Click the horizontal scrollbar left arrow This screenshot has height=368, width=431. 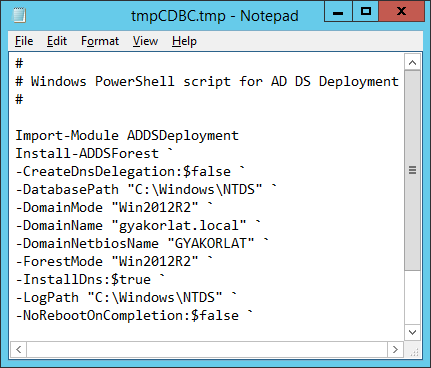(x=19, y=349)
